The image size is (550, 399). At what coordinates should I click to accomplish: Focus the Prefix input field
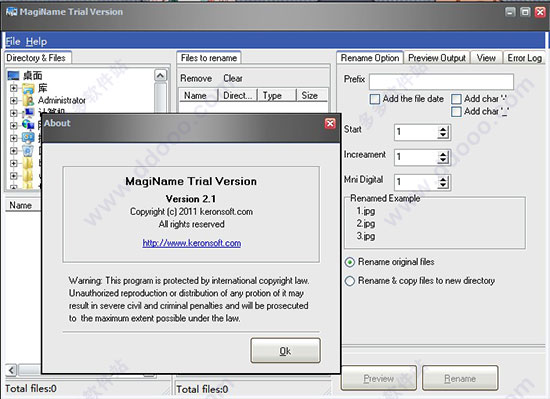[441, 82]
